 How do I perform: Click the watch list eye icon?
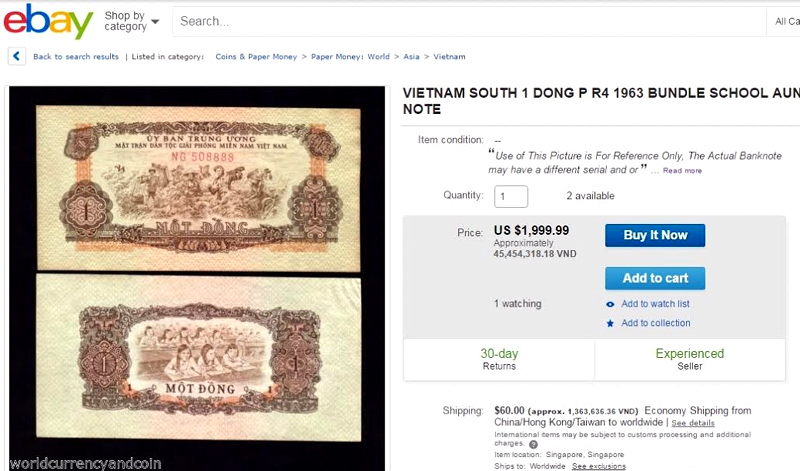point(610,304)
